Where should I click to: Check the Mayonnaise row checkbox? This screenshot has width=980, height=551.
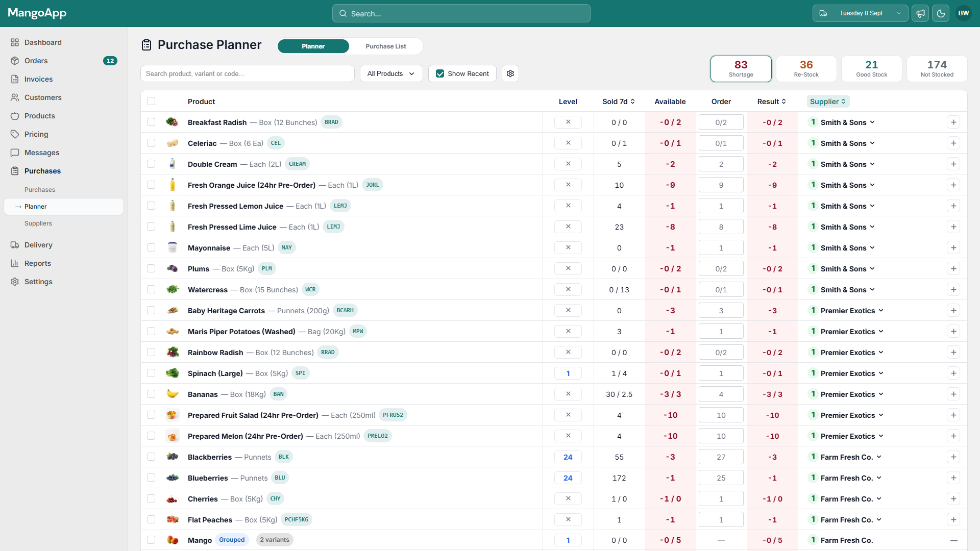pos(151,247)
